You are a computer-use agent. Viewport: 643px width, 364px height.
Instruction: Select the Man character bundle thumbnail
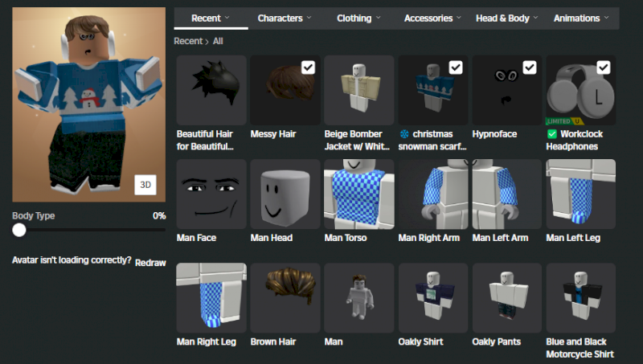(358, 297)
